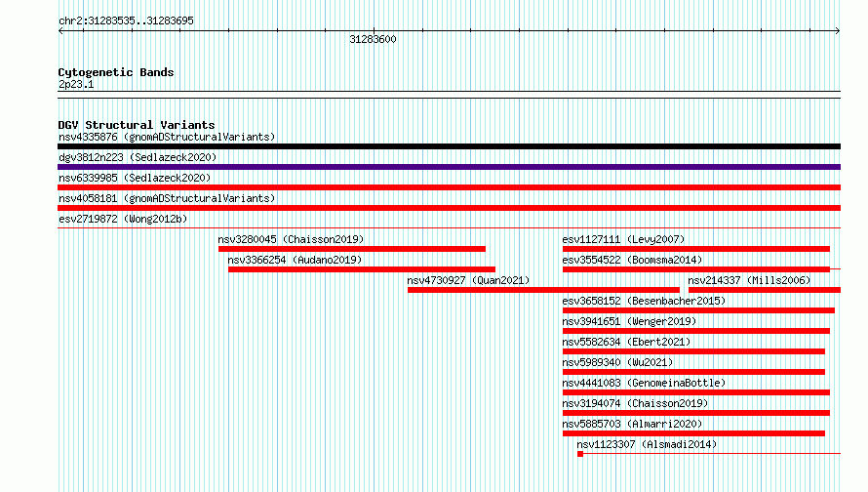868x492 pixels.
Task: Open nsv1123307 Alsmadi2014 variant label
Action: click(x=647, y=444)
